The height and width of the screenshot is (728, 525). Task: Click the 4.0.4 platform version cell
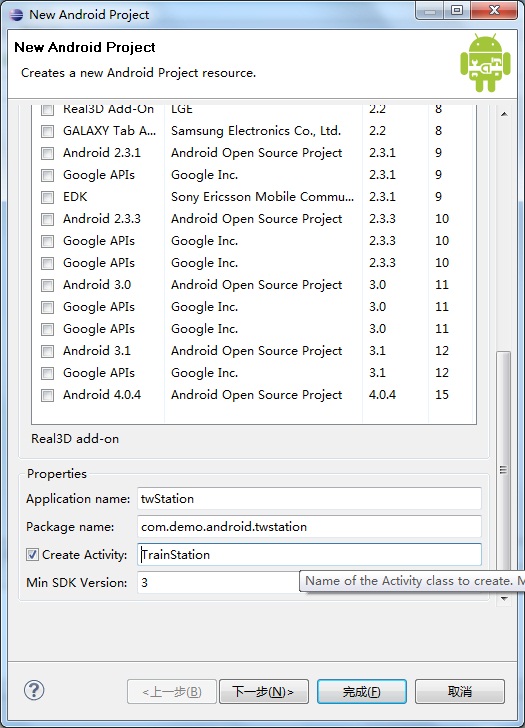point(382,395)
